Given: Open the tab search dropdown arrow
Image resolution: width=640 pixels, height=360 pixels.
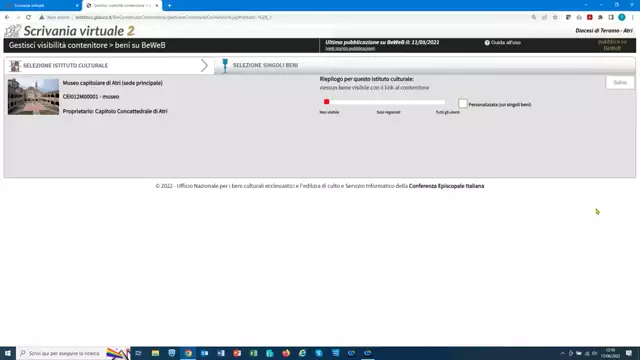Looking at the screenshot, I should point(586,5).
